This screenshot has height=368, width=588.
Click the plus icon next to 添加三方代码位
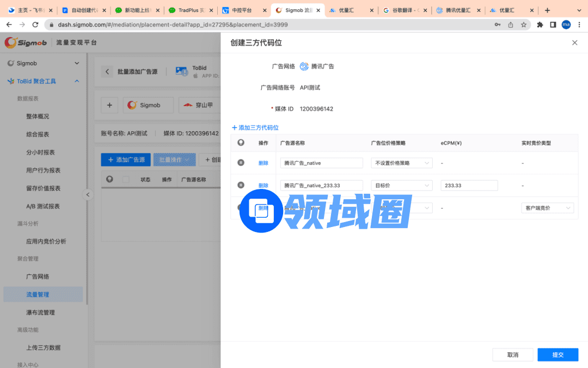click(235, 127)
